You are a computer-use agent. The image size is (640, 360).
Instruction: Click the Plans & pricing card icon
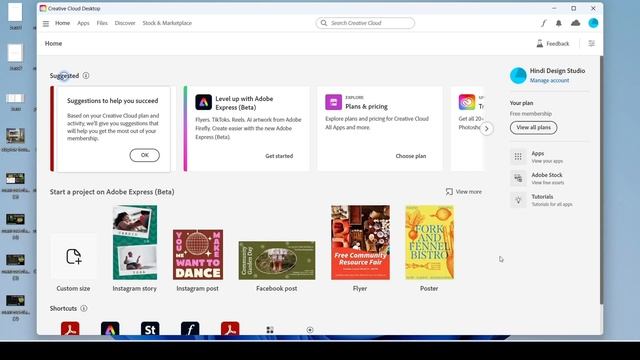[x=333, y=102]
